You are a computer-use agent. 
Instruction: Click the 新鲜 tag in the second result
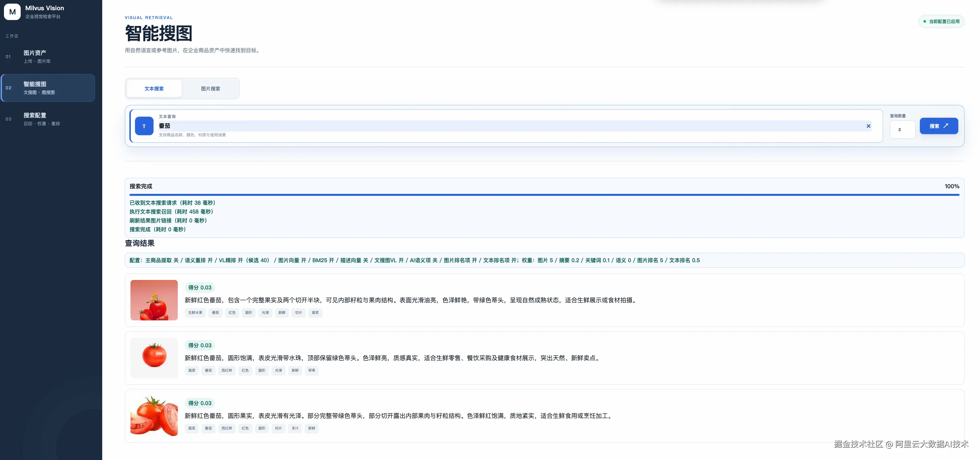pos(295,371)
